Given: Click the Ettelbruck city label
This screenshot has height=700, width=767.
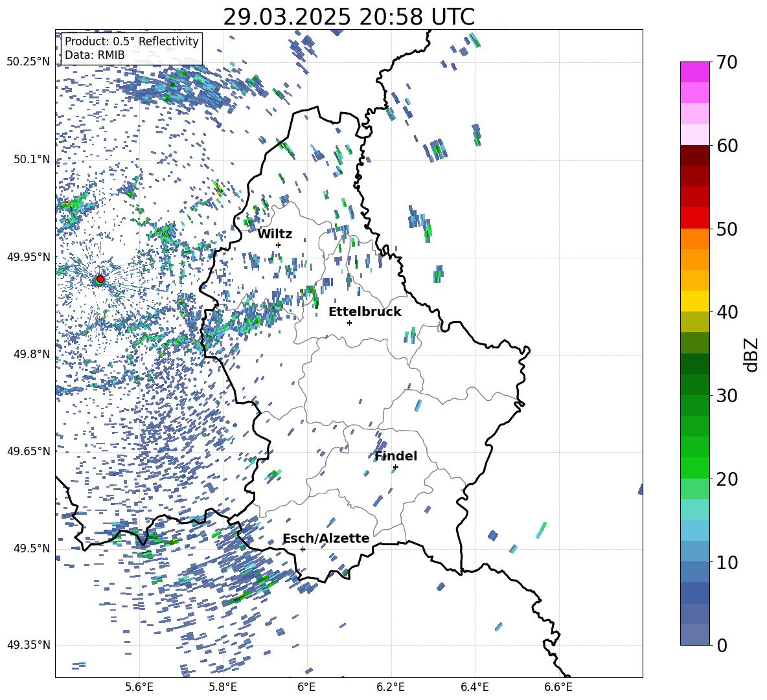Looking at the screenshot, I should point(365,312).
